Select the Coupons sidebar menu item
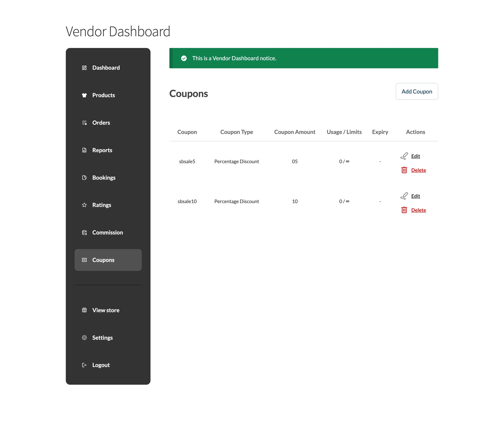 click(x=108, y=260)
